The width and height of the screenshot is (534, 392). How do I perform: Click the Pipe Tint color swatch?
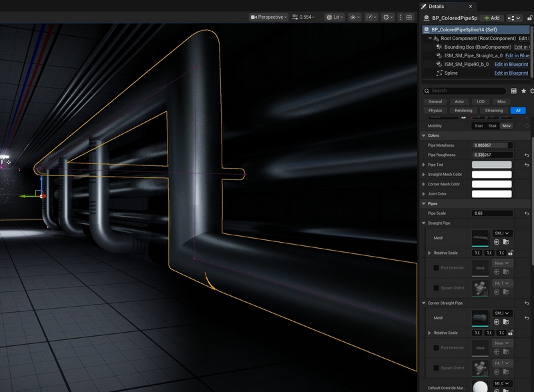(x=491, y=165)
